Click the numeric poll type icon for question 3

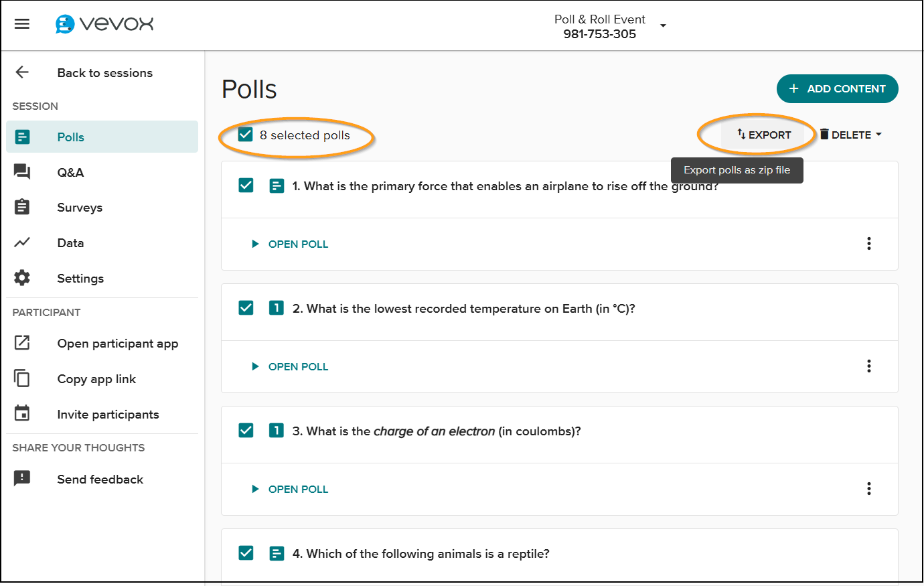coord(277,431)
